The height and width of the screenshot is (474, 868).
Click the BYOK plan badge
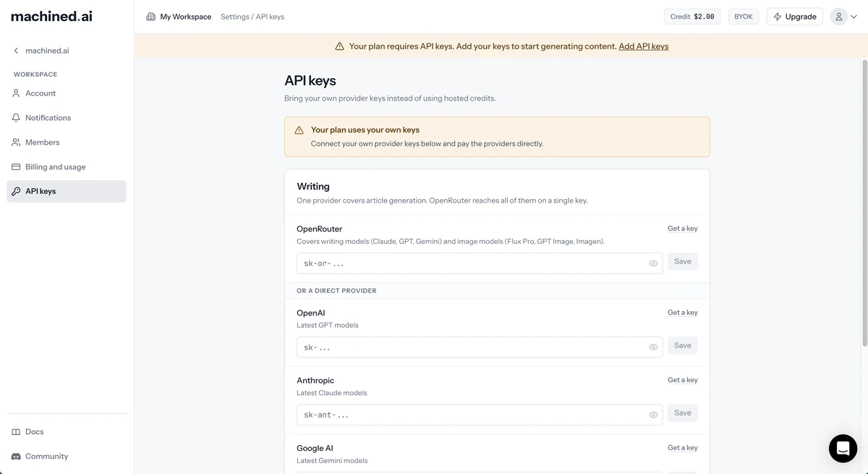(744, 17)
